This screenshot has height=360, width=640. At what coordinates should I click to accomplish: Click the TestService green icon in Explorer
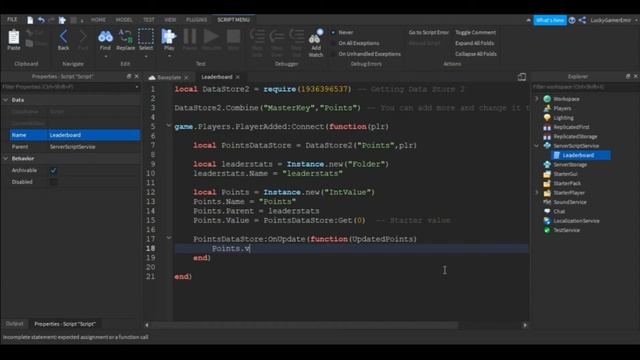(547, 230)
